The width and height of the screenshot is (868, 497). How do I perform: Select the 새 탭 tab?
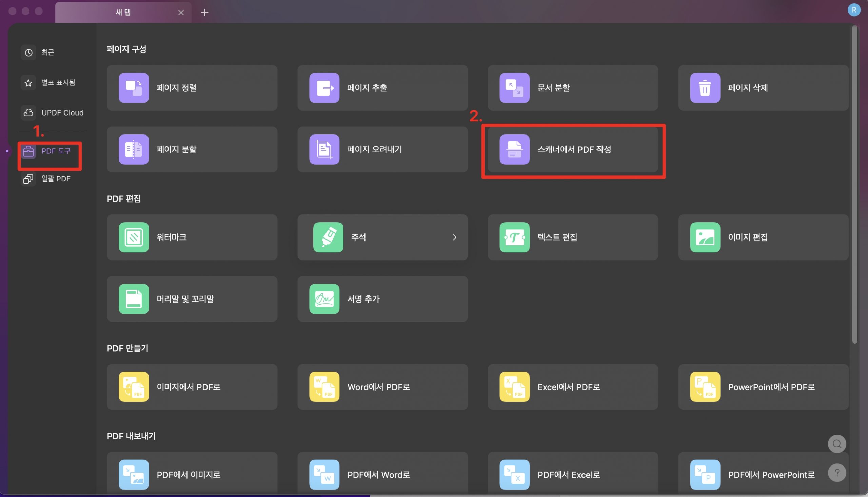coord(123,12)
